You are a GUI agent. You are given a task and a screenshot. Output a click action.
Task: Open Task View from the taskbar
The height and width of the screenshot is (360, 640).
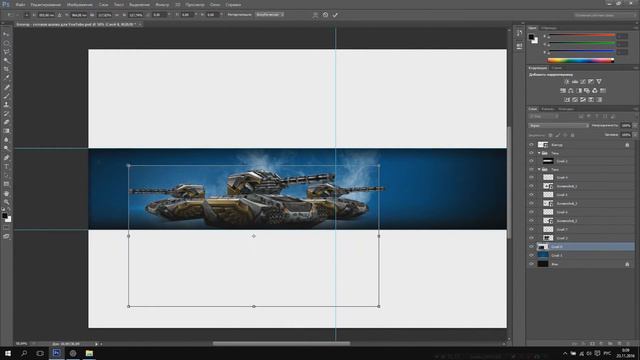(x=40, y=353)
